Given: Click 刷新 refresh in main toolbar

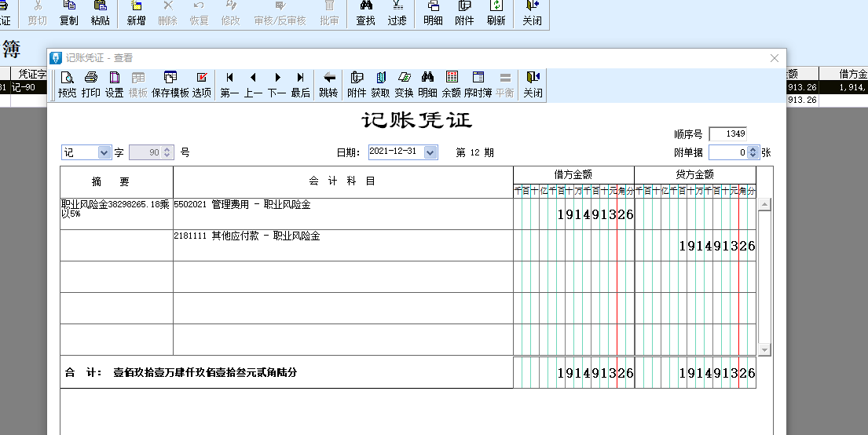Looking at the screenshot, I should click(x=496, y=13).
